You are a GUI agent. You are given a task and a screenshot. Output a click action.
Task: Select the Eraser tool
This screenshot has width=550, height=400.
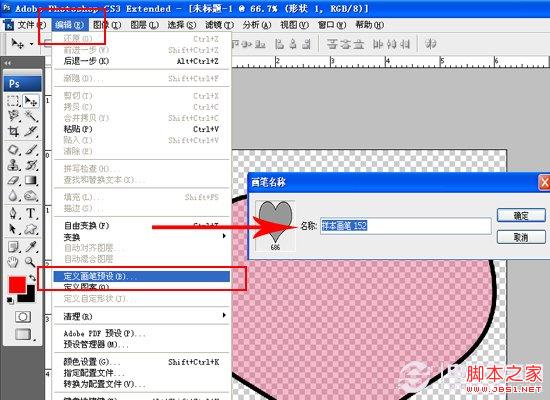(x=13, y=180)
